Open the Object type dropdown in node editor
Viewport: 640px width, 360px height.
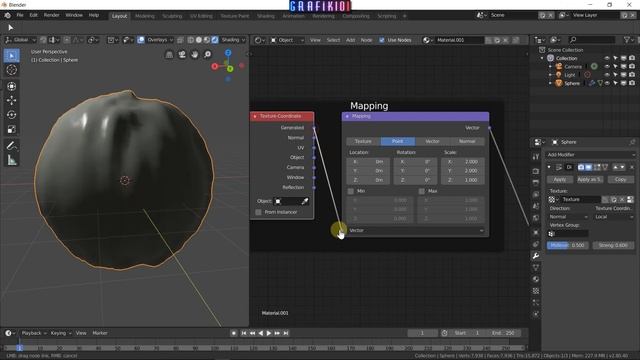[x=287, y=40]
